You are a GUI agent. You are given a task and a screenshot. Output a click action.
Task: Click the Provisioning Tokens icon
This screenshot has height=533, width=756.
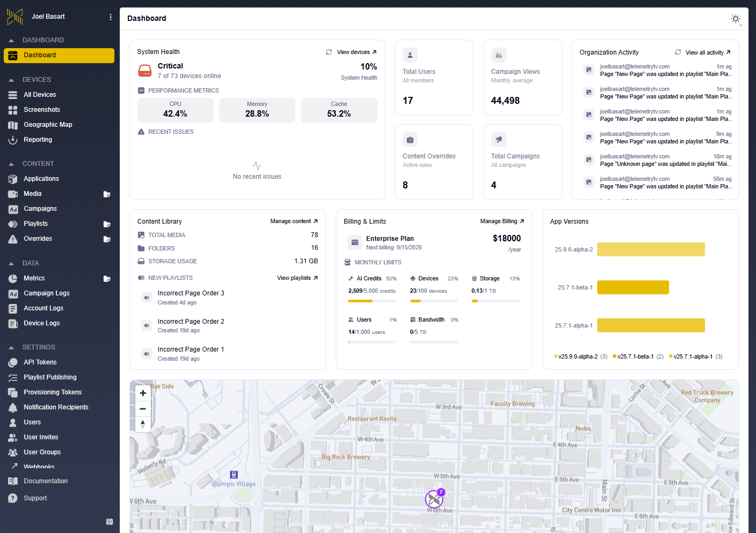pyautogui.click(x=13, y=393)
